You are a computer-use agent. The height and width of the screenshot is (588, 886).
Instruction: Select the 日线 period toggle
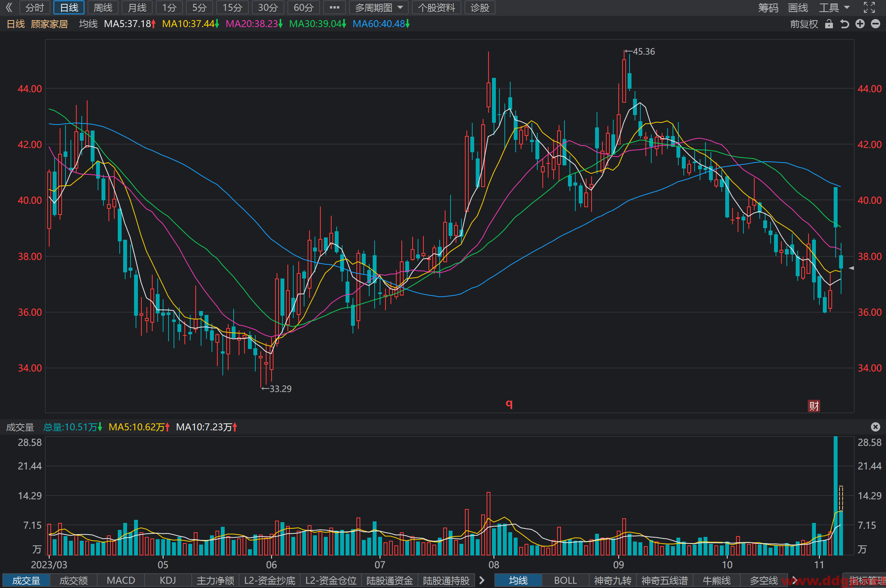(x=69, y=7)
